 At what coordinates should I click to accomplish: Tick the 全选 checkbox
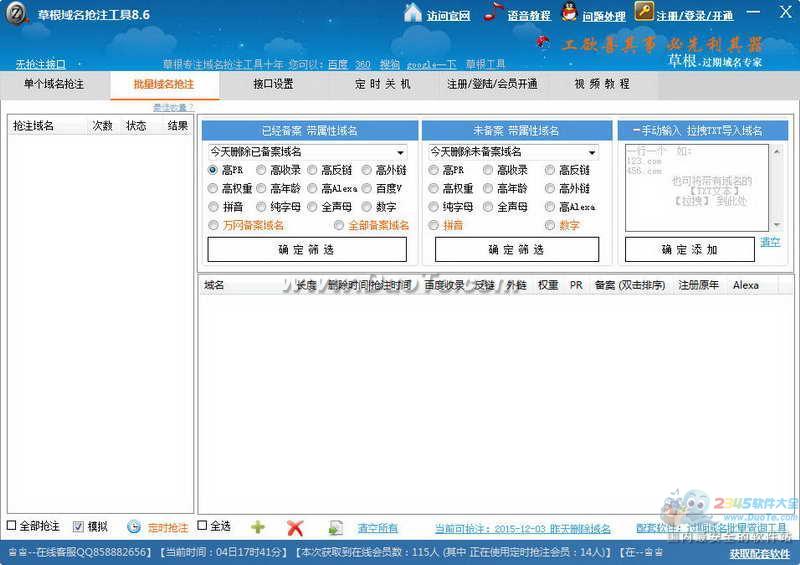coord(202,526)
